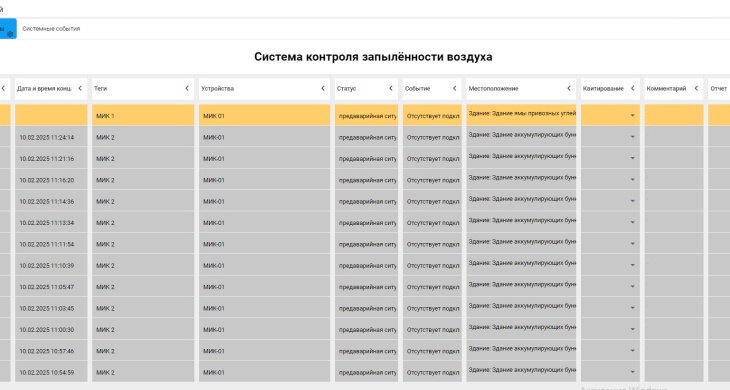The height and width of the screenshot is (390, 730).
Task: Click the Устройства column header label
Action: click(217, 88)
